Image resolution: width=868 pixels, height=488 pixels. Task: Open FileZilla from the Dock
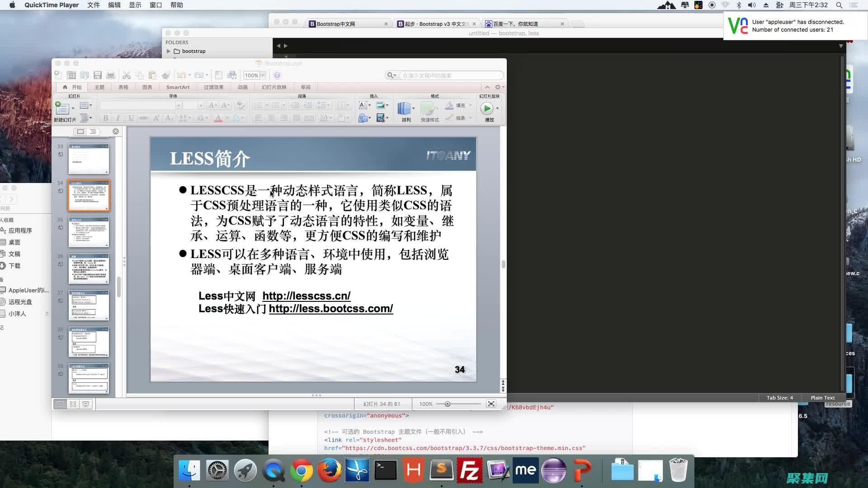(470, 471)
